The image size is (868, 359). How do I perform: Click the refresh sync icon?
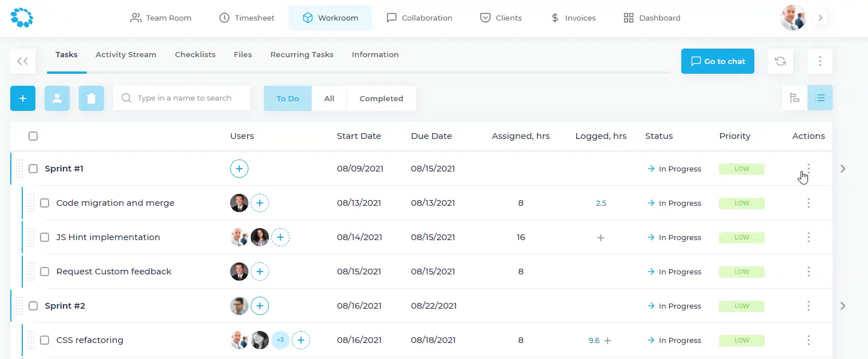[780, 61]
